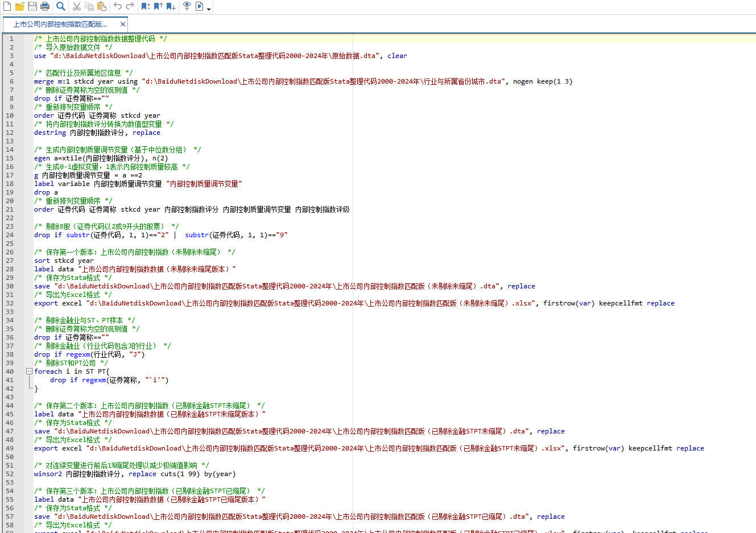Jump to the previous bookmark
This screenshot has height=533, width=756.
point(158,6)
